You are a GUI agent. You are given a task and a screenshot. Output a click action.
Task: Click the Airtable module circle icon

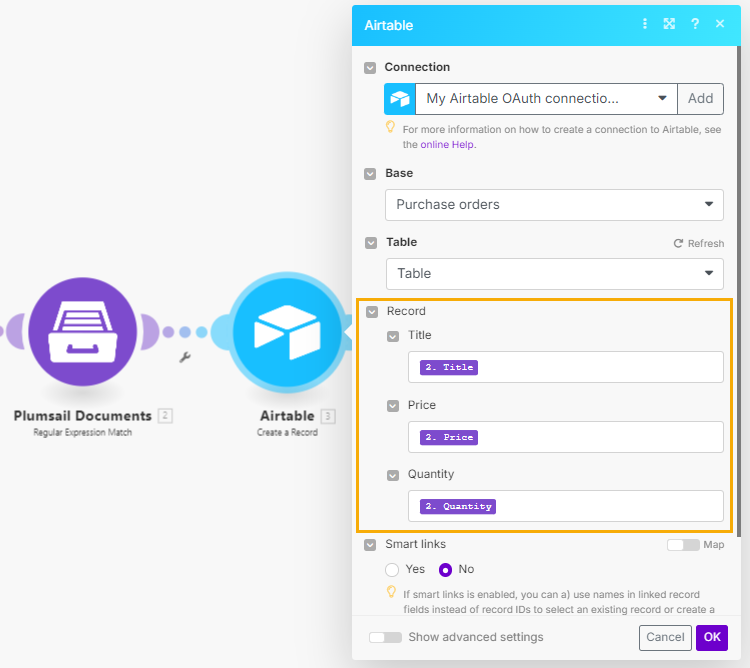(x=287, y=332)
